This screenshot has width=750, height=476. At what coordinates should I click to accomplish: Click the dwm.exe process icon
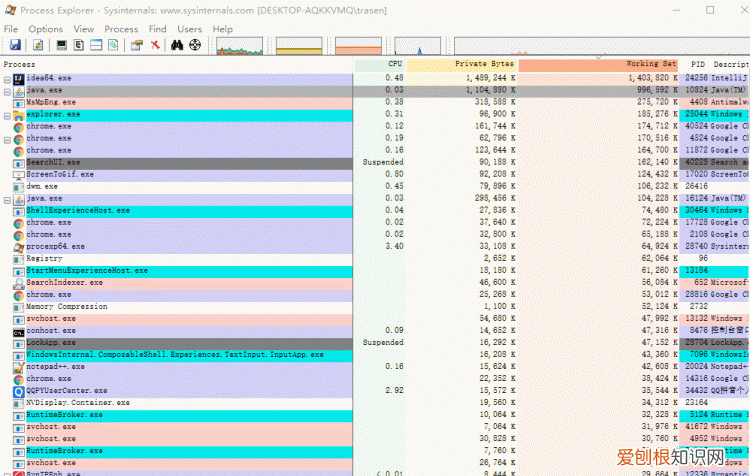(19, 188)
